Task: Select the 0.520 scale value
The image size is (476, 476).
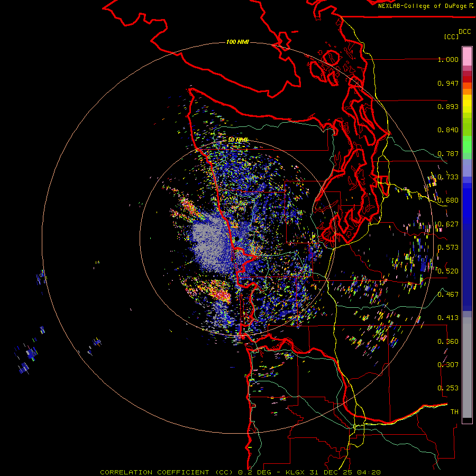Action: [448, 271]
